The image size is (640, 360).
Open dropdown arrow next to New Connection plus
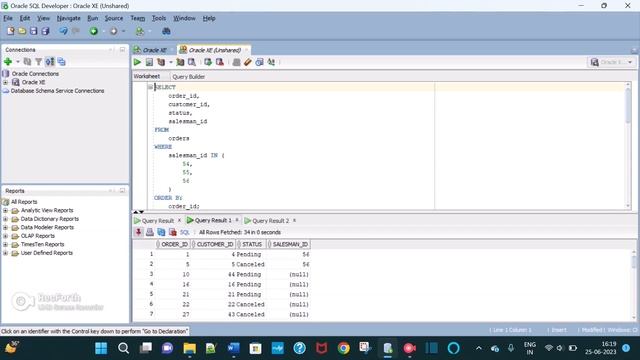18,62
